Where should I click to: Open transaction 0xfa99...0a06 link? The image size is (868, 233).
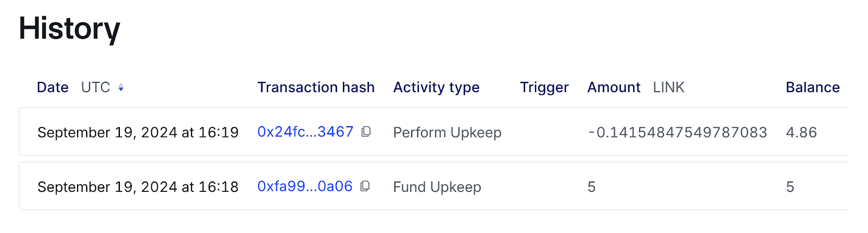304,186
